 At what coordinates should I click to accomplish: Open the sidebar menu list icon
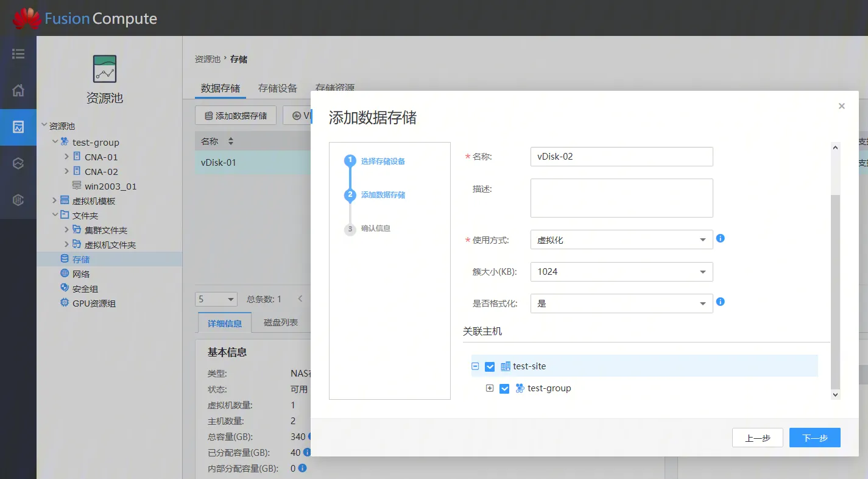(x=18, y=54)
